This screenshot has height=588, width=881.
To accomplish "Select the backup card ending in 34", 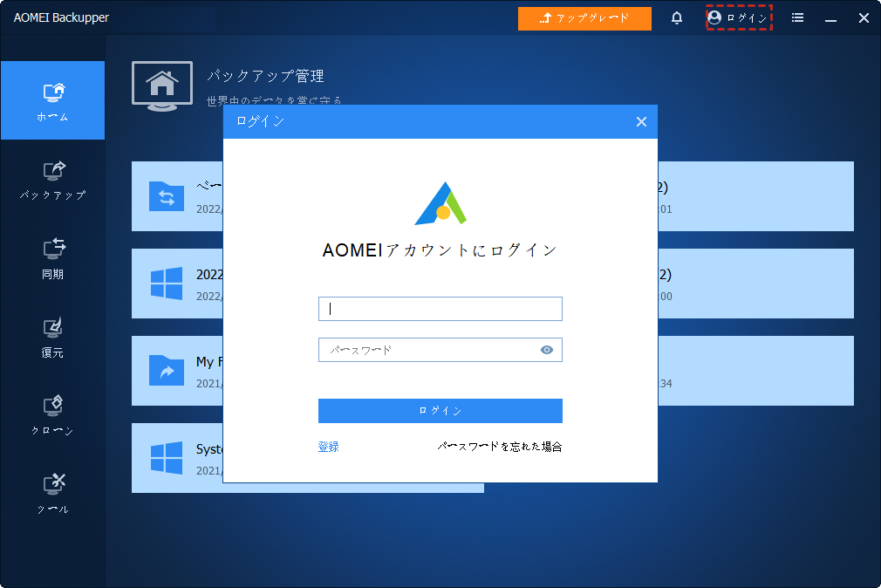I will [755, 371].
